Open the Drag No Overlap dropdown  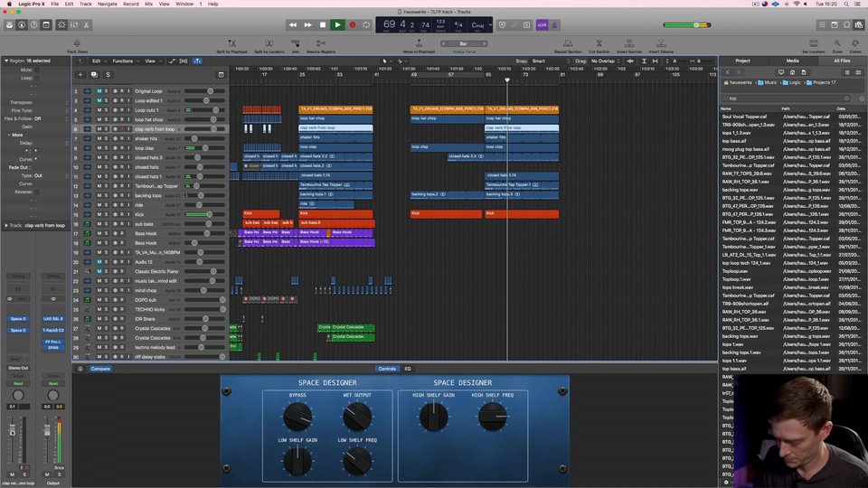[x=605, y=61]
